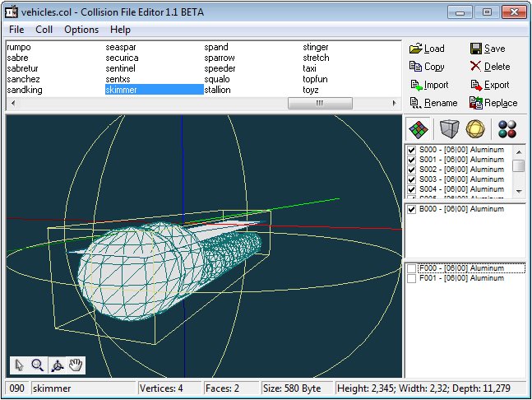The image size is (532, 400).
Task: Select sentinel in the collision list
Action: tap(120, 68)
